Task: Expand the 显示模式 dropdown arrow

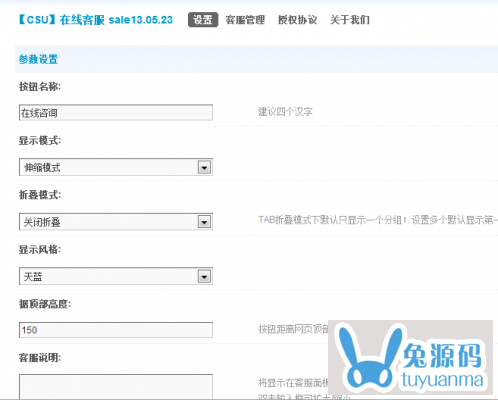Action: point(204,167)
